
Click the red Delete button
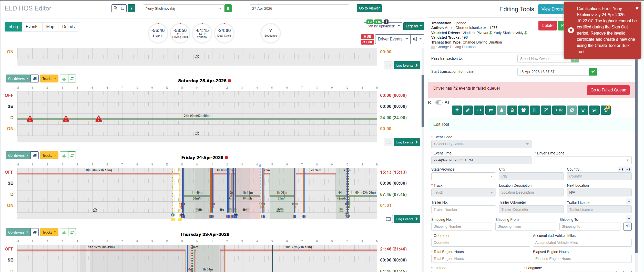coord(547,26)
